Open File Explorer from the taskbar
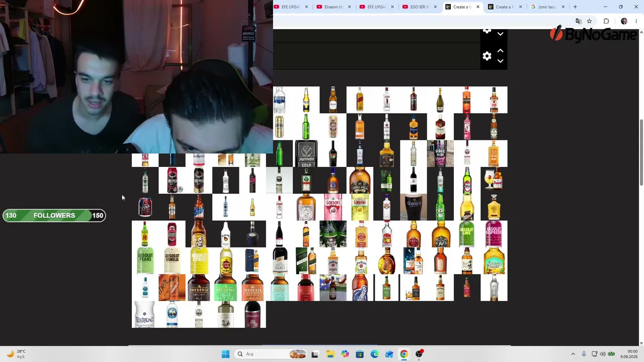 pyautogui.click(x=330, y=354)
